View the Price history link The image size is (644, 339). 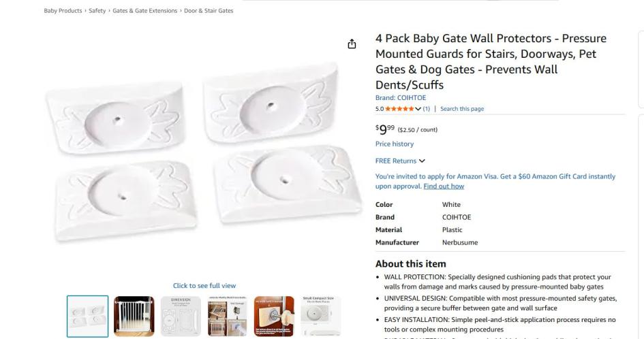pyautogui.click(x=395, y=144)
